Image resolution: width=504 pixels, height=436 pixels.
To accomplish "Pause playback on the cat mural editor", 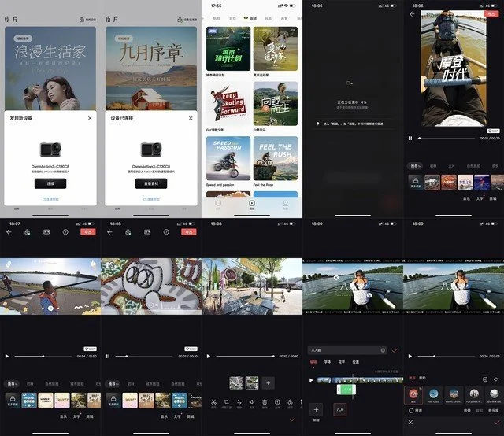I will pos(108,356).
